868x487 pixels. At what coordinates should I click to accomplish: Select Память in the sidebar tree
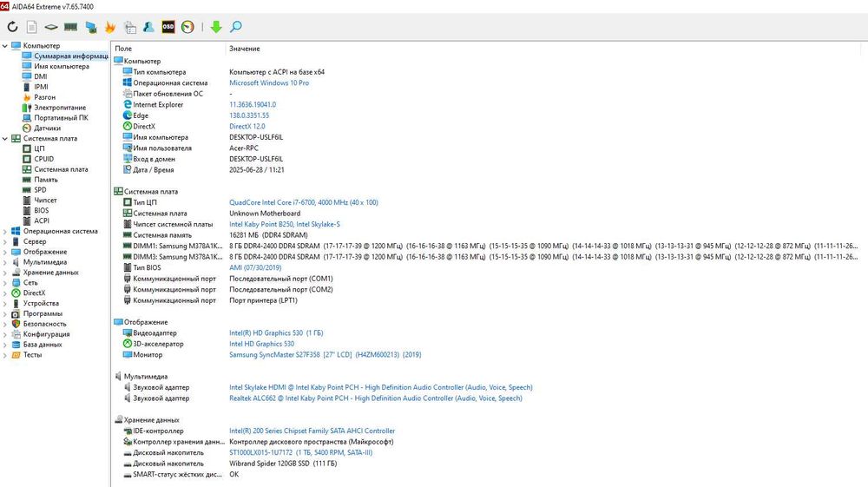[x=46, y=180]
